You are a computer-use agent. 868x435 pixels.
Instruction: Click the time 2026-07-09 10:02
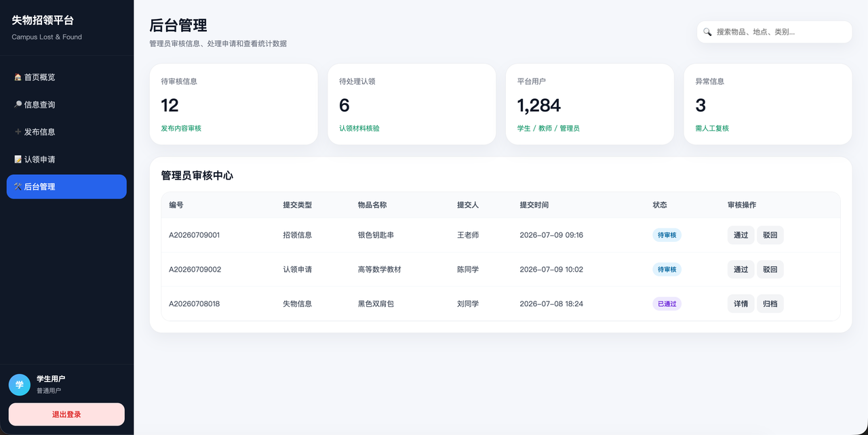coord(551,269)
